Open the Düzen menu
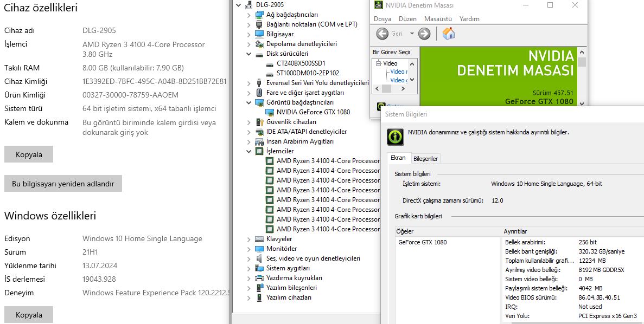Viewport: 644px width, 324px height. click(407, 19)
